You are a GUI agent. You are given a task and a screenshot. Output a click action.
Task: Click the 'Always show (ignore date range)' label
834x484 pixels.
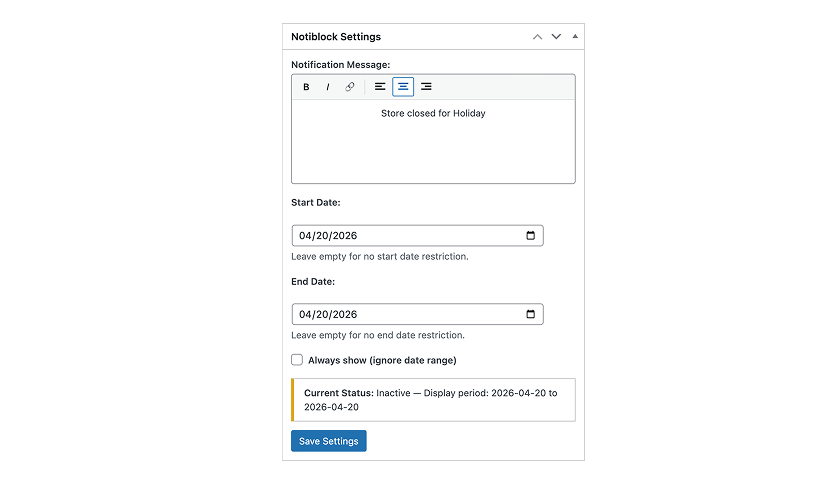[382, 361]
